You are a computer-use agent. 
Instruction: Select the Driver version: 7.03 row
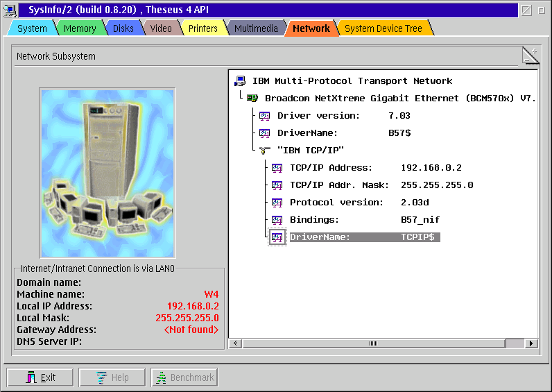click(x=344, y=116)
